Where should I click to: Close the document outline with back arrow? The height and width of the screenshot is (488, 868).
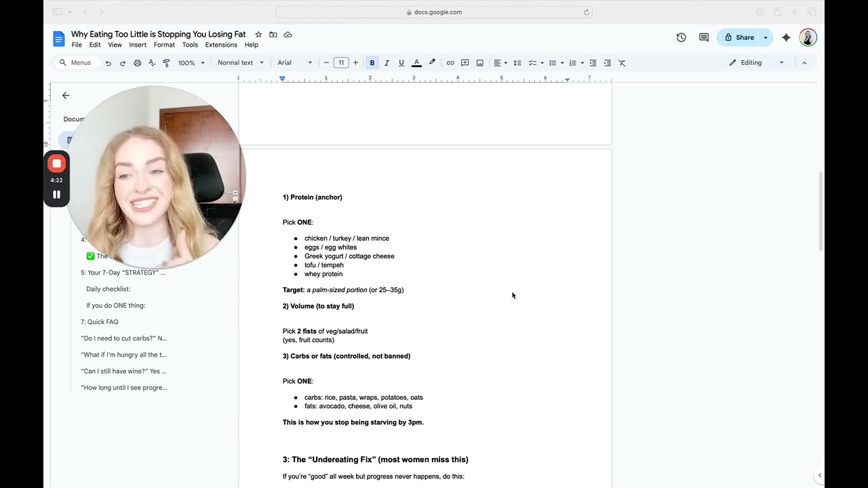(66, 96)
